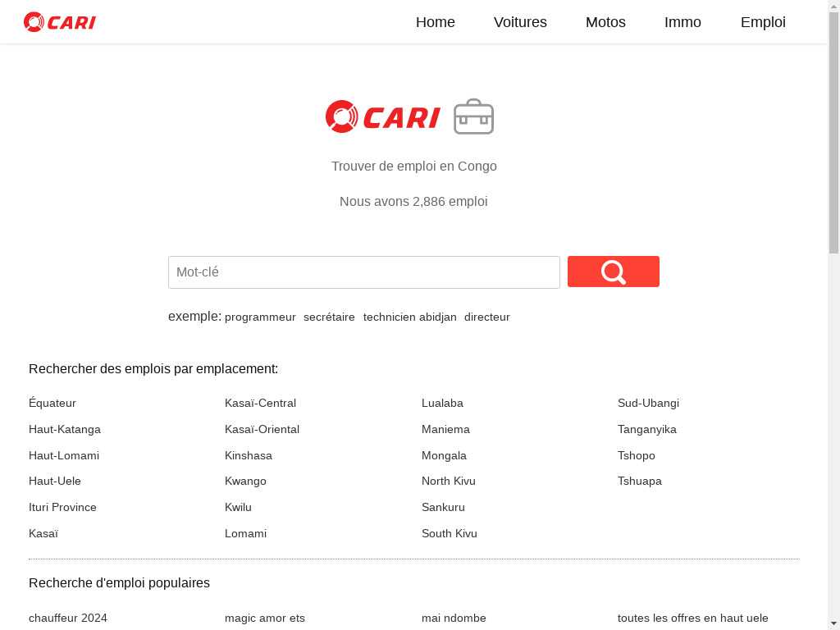
Task: Open popular search 'magic amor ets'
Action: [x=265, y=619]
